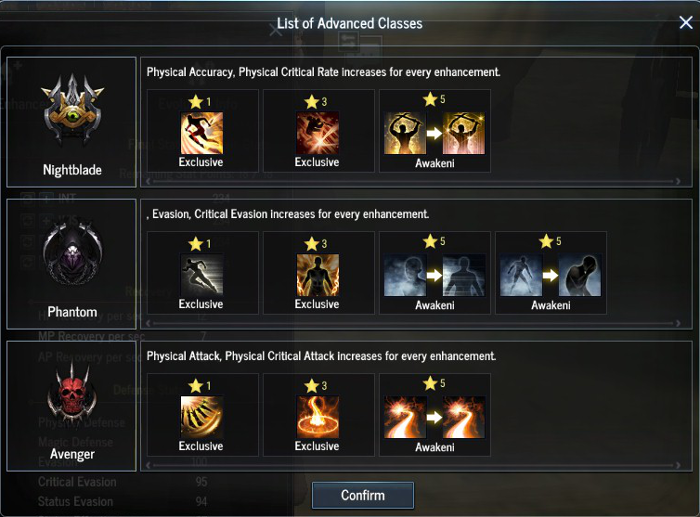Viewport: 700px width, 517px height.
Task: Click right arrow of Nightblade skill scrollbar
Action: click(x=678, y=181)
